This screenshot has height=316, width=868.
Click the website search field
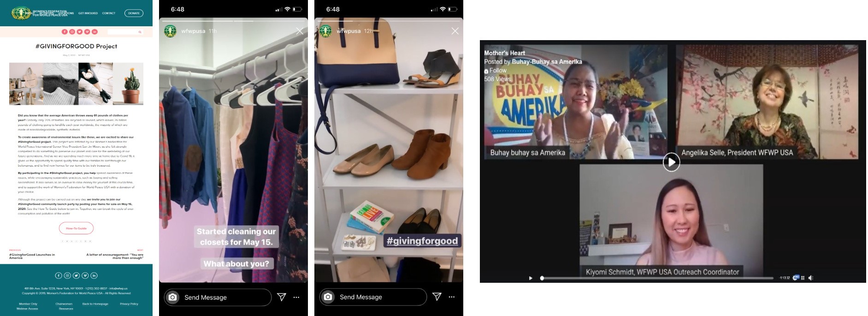124,32
